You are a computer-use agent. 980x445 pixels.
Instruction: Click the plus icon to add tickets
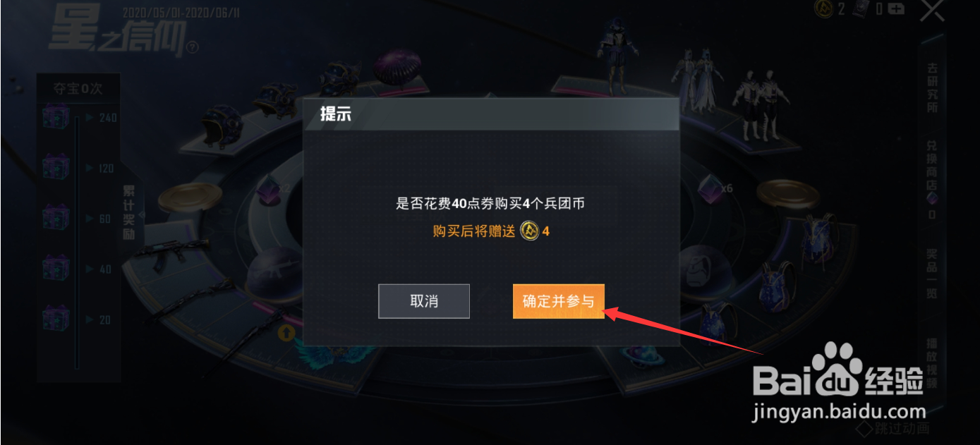pos(896,9)
